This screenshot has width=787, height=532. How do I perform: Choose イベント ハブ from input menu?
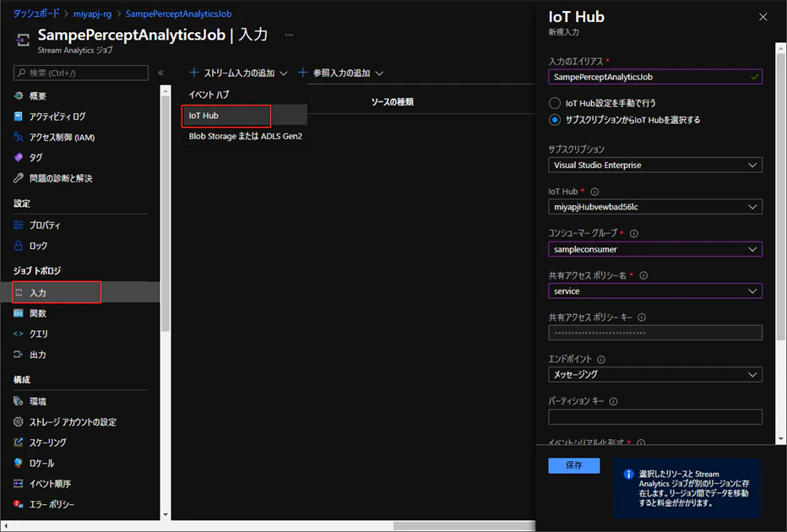209,95
